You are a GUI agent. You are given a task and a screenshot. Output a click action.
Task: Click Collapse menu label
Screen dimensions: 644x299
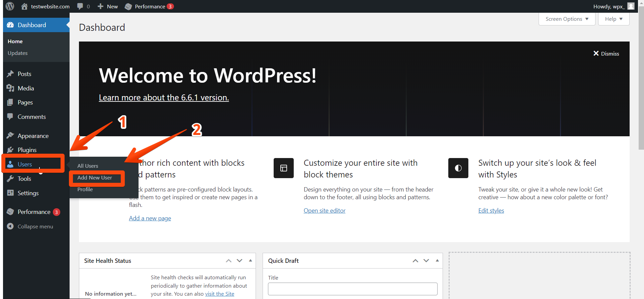pos(35,227)
